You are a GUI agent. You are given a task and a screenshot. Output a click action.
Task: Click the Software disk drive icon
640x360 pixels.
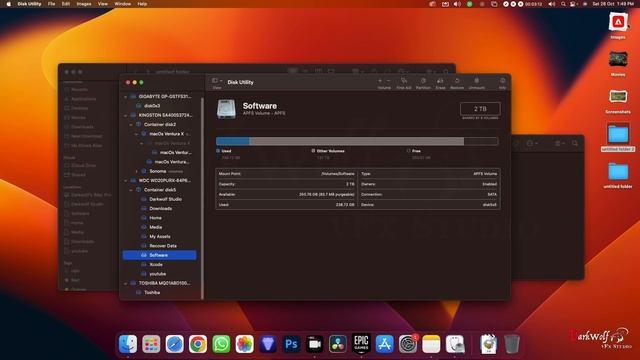click(x=226, y=109)
